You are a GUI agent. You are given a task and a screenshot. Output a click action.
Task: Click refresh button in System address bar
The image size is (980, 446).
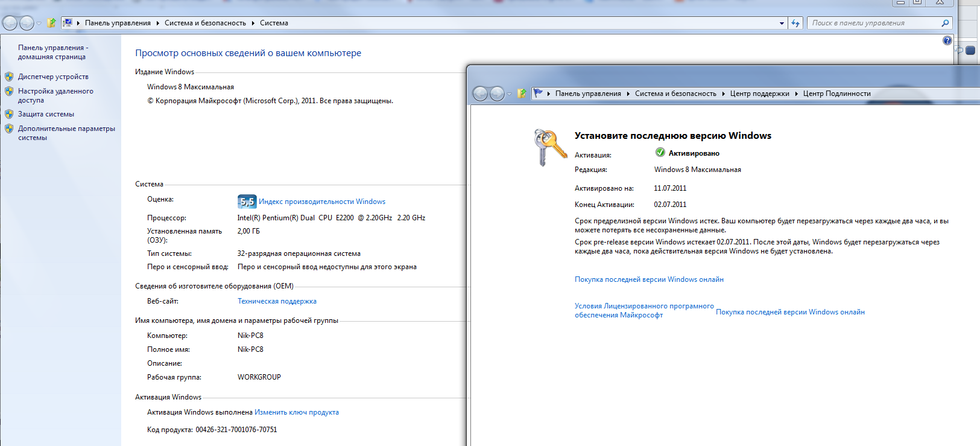pos(795,23)
